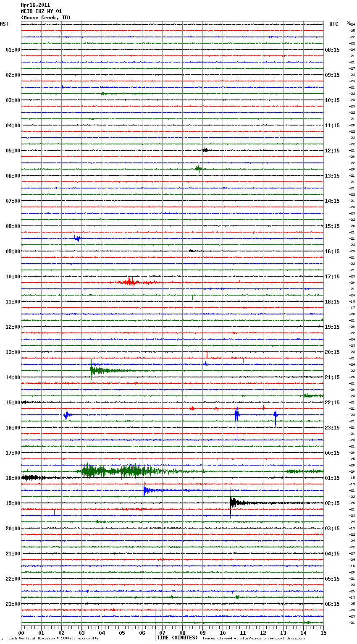The width and height of the screenshot is (357, 644).
Task: Click the date label "Apr16,2011"
Action: (x=35, y=5)
